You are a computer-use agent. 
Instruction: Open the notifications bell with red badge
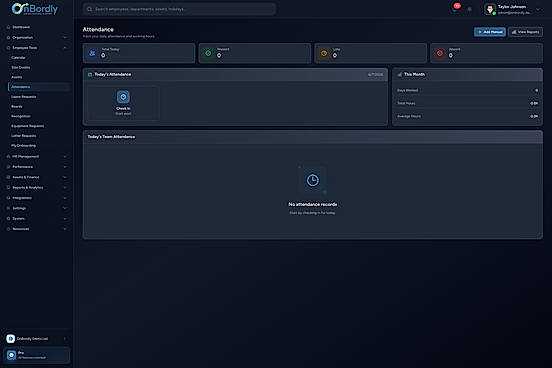[455, 9]
